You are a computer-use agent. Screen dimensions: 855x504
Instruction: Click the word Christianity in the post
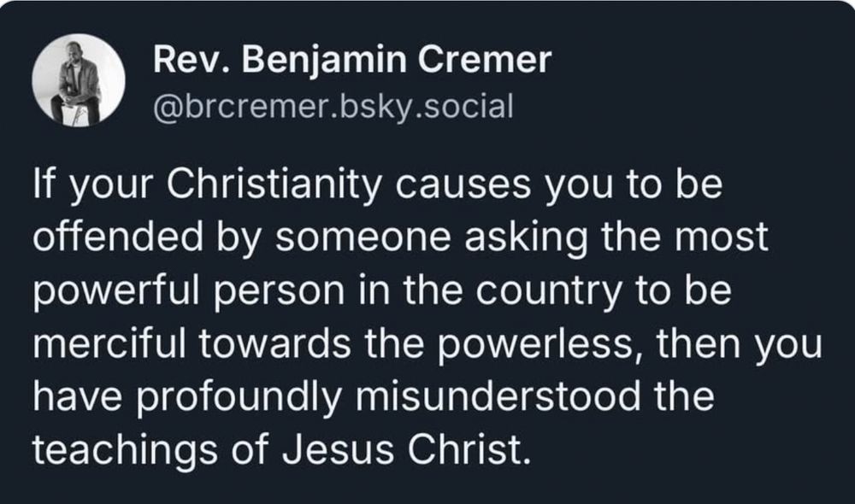point(274,184)
